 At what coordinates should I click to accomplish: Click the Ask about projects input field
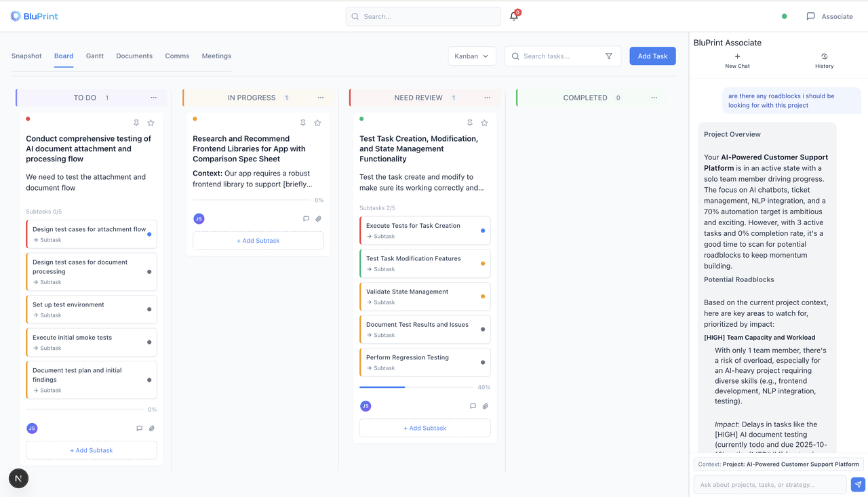[770, 484]
